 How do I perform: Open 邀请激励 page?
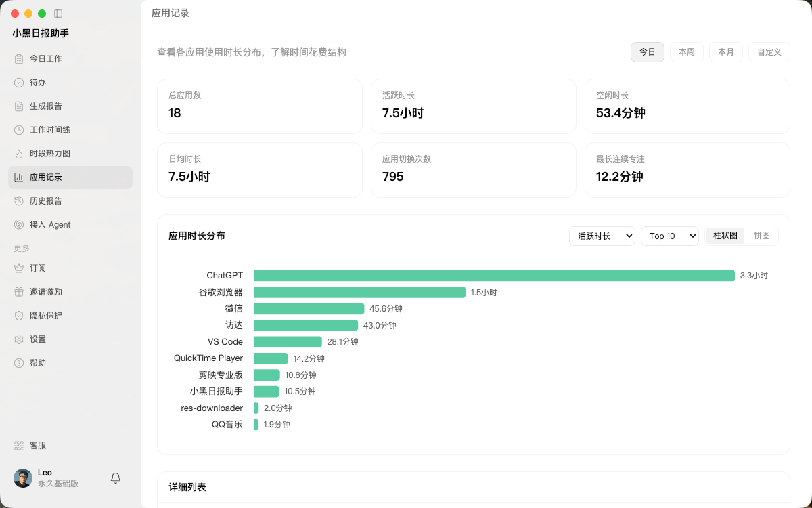pyautogui.click(x=70, y=292)
